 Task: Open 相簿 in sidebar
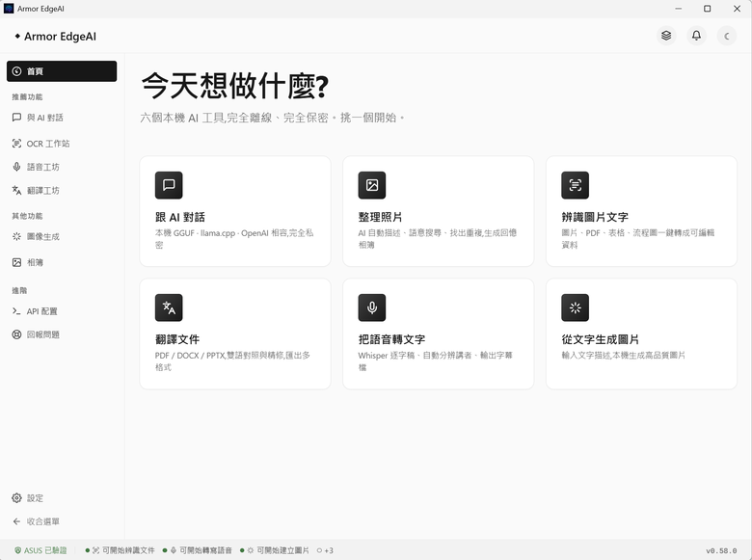(x=62, y=262)
